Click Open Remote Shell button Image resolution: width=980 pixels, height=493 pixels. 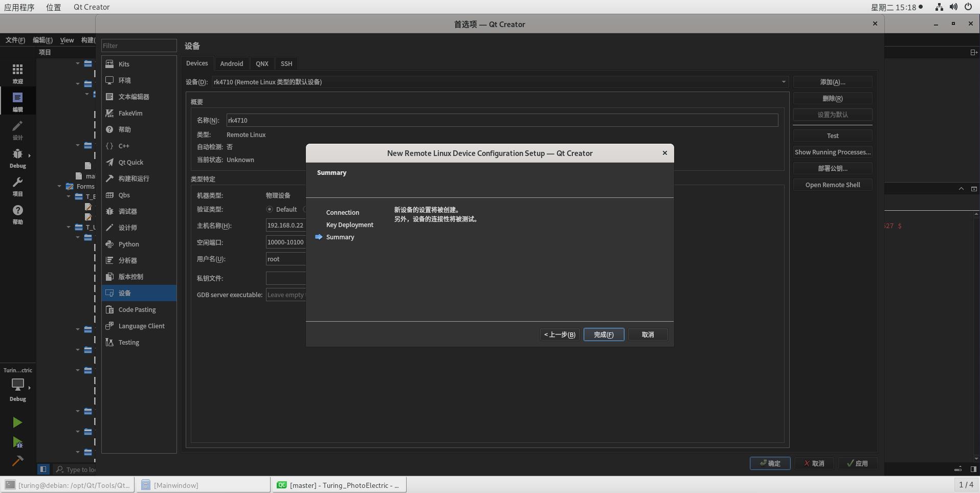tap(833, 185)
